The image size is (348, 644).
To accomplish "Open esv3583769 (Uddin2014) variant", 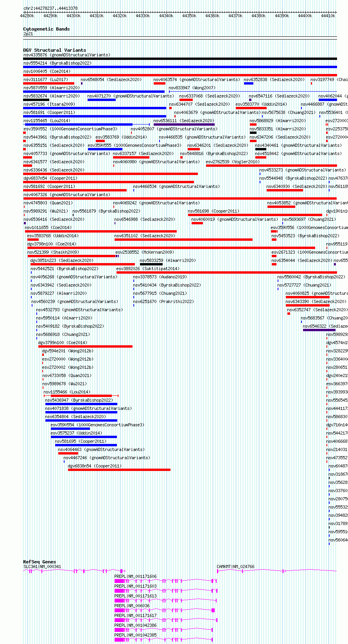I will (121, 137).
